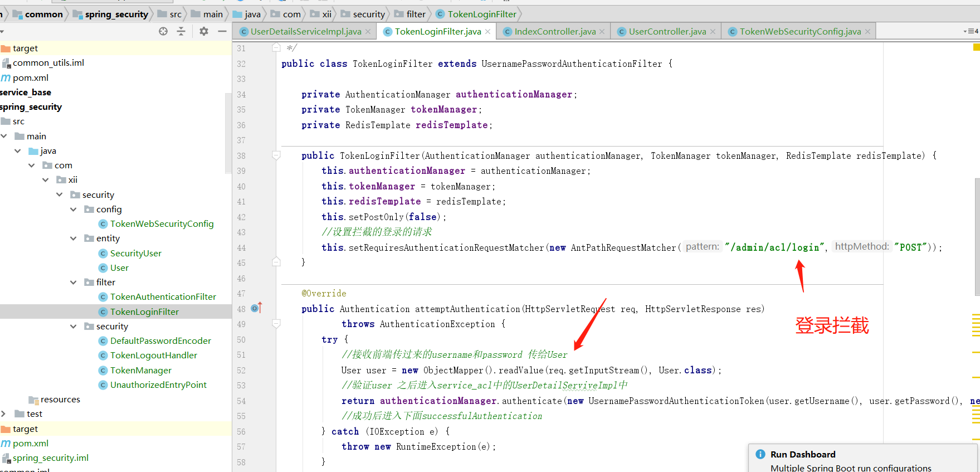Switch to UserDetailsServiceImpl.java tab
This screenshot has height=472, width=980.
pyautogui.click(x=305, y=32)
